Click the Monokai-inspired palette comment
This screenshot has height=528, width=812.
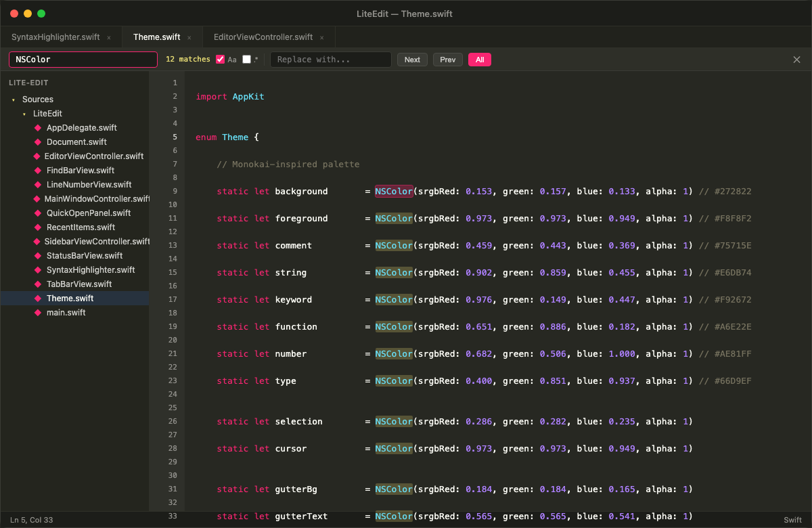288,164
